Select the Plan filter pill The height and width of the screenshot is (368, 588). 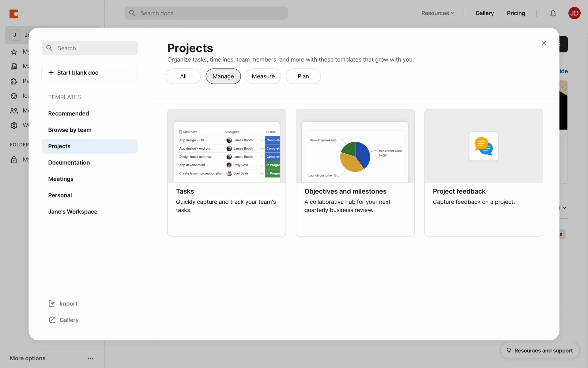point(303,76)
